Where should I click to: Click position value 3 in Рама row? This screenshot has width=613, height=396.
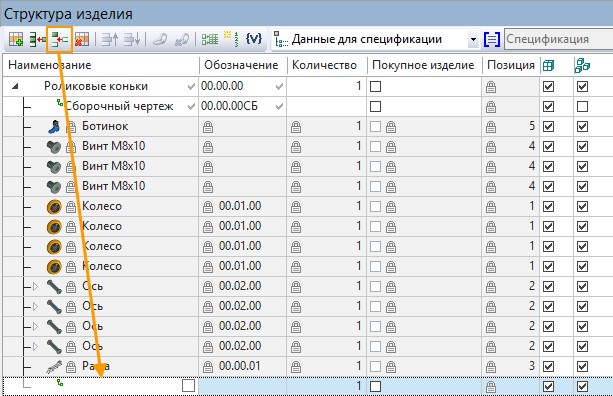(x=532, y=366)
